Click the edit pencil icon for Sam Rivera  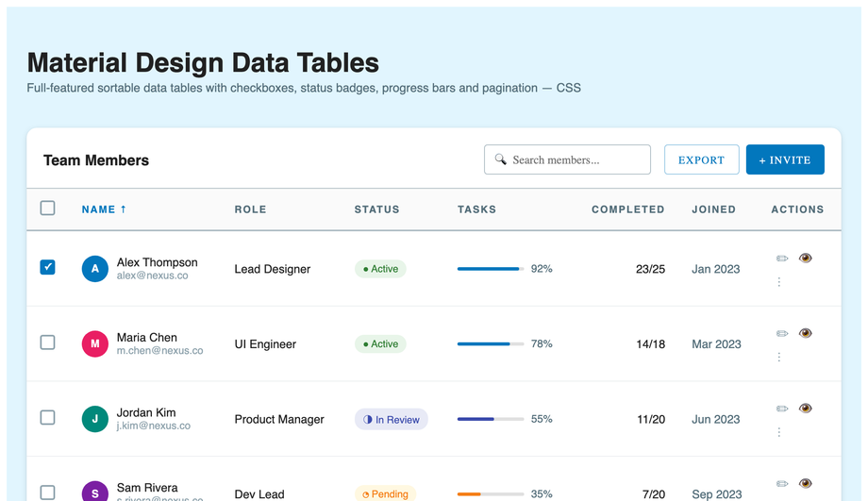781,483
